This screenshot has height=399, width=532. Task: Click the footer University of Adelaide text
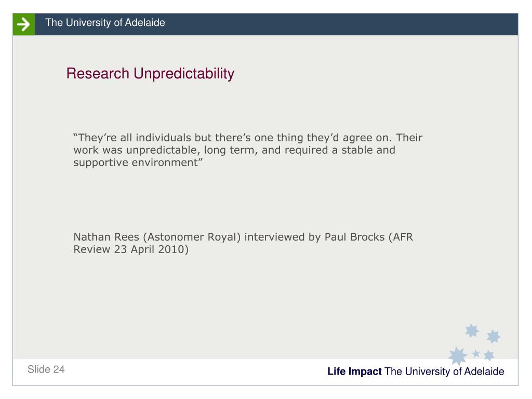click(445, 371)
